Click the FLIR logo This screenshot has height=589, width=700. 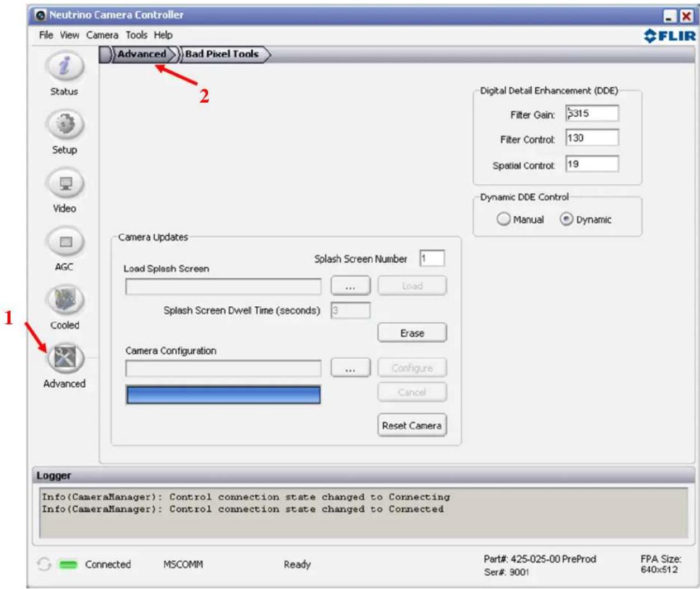coord(670,36)
